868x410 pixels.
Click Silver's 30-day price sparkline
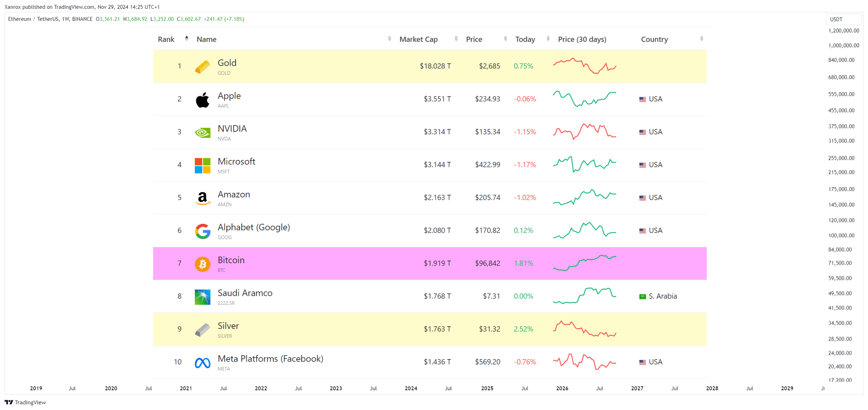pos(585,329)
